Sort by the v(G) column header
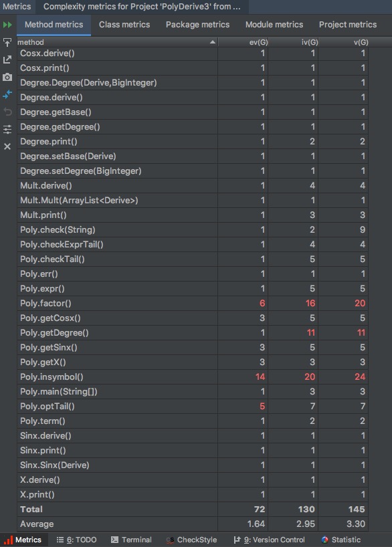This screenshot has width=392, height=547. pyautogui.click(x=344, y=42)
